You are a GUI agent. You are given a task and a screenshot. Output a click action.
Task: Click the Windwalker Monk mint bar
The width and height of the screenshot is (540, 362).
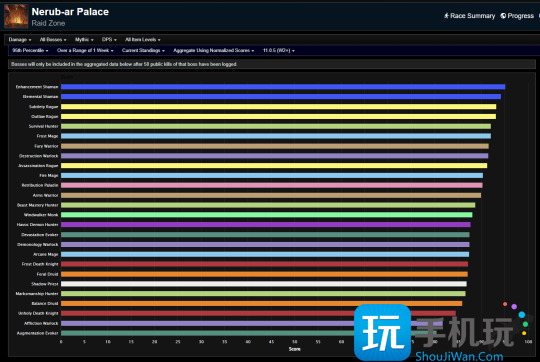(267, 215)
